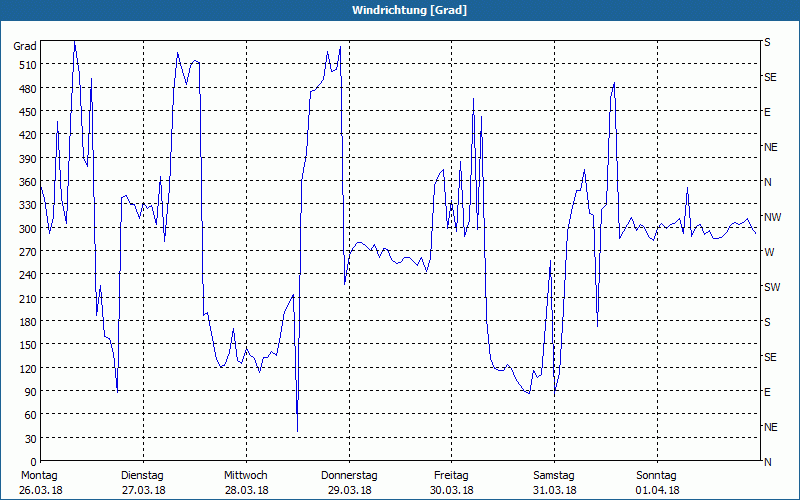The height and width of the screenshot is (500, 800).
Task: Select the date 31.03.18
Action: [555, 490]
